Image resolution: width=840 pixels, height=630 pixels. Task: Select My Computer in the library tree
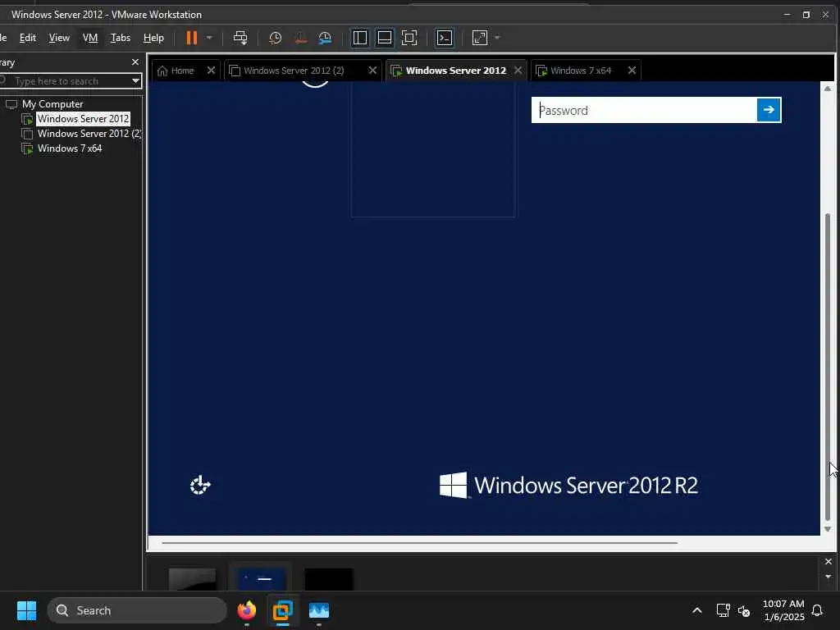(x=52, y=104)
